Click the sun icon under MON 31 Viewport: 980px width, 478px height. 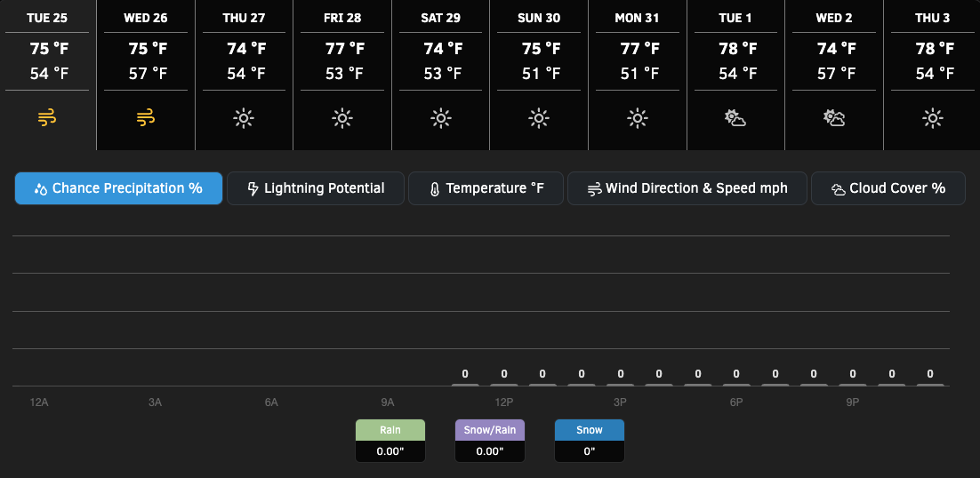(x=637, y=118)
